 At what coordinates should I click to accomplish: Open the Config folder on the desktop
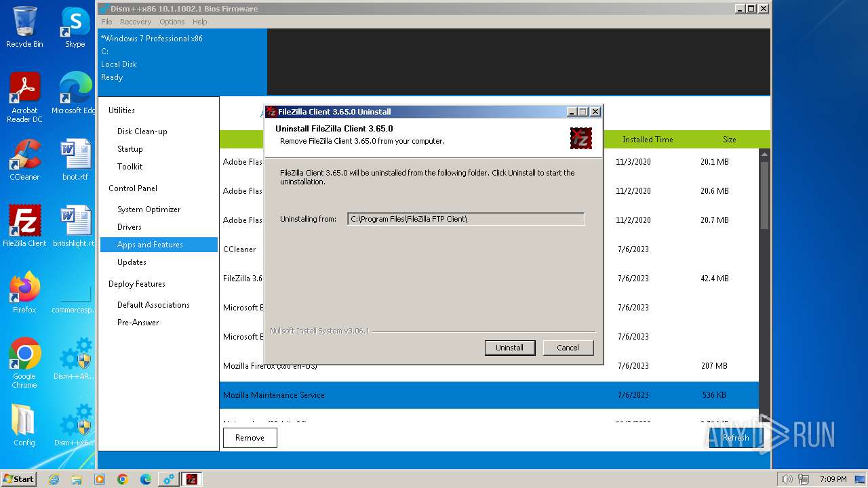point(24,425)
